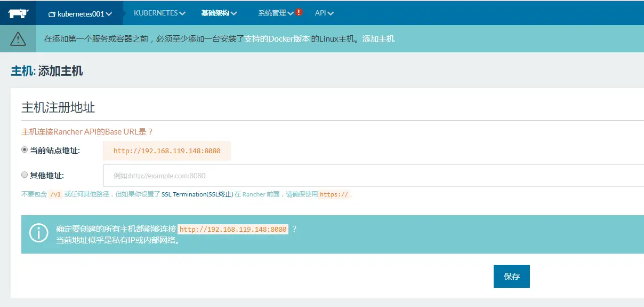The height and width of the screenshot is (307, 644).
Task: Open the KUBERNETES menu
Action: [159, 13]
